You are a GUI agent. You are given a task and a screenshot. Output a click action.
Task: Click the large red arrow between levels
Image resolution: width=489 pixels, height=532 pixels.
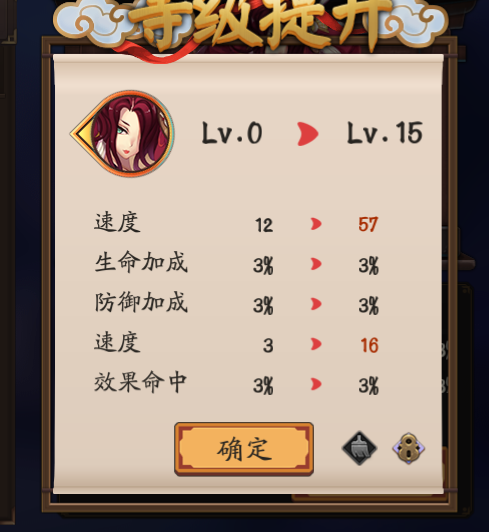[x=307, y=134]
